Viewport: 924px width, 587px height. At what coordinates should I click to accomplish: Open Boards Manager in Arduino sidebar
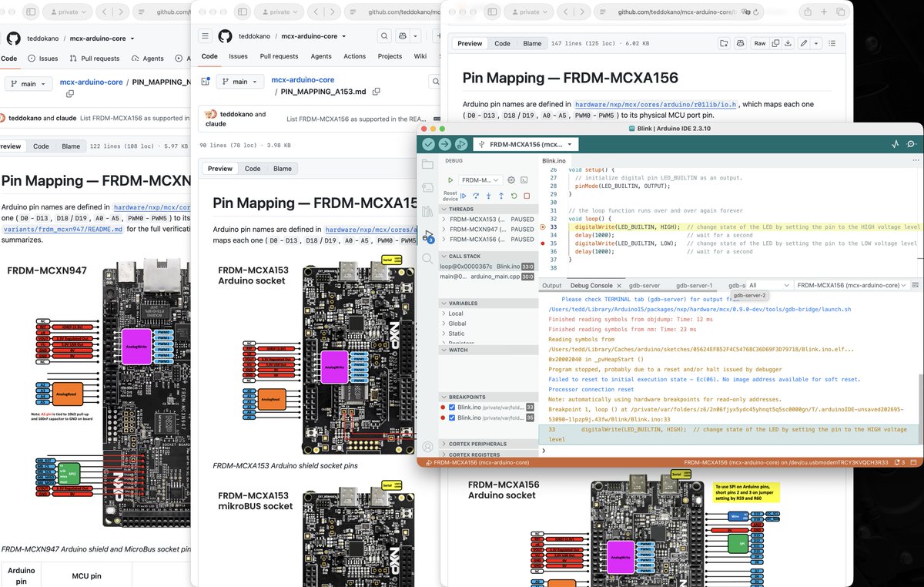coord(427,187)
